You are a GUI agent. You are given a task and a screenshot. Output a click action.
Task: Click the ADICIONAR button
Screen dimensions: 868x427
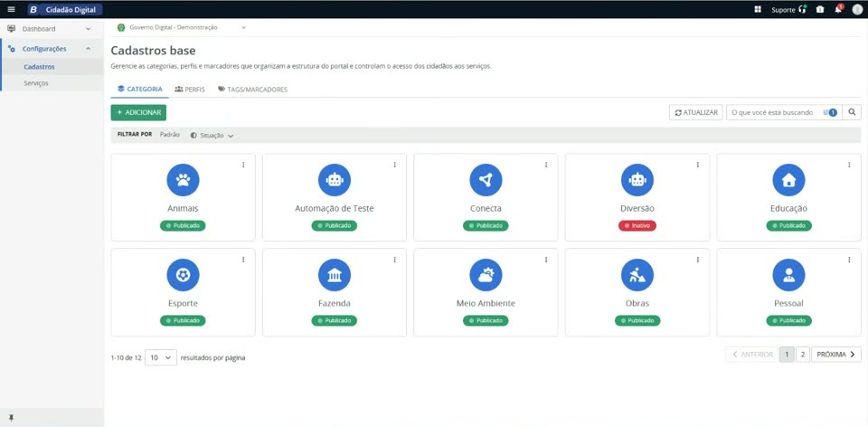coord(138,112)
